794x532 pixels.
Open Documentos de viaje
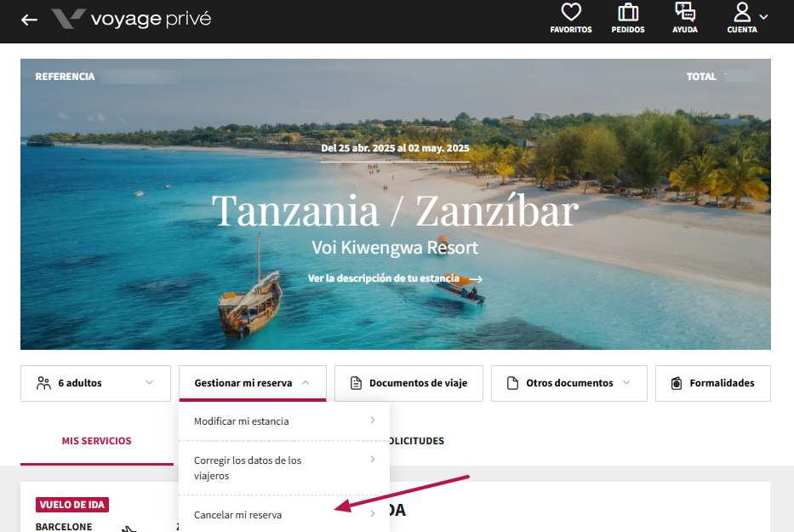(408, 383)
